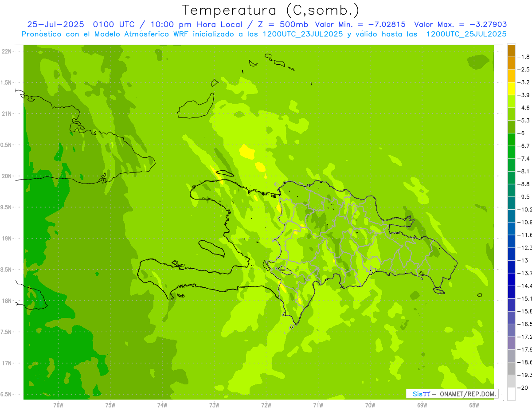Click the '1200UTC_25JUL2025' valid-until text
This screenshot has width=532, height=411.
(466, 34)
